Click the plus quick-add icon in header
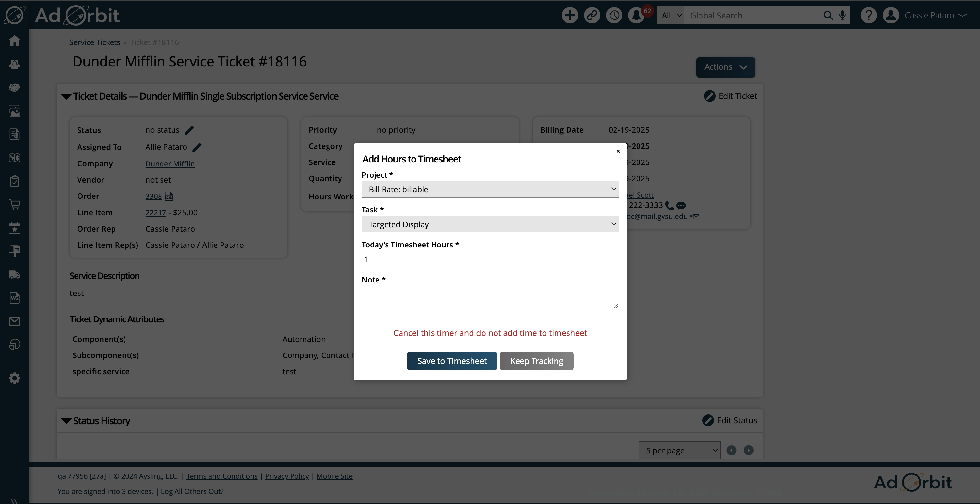This screenshot has height=504, width=980. [569, 15]
